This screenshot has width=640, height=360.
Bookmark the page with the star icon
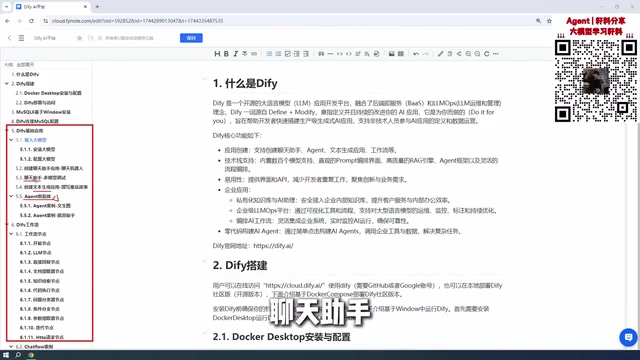coord(549,21)
